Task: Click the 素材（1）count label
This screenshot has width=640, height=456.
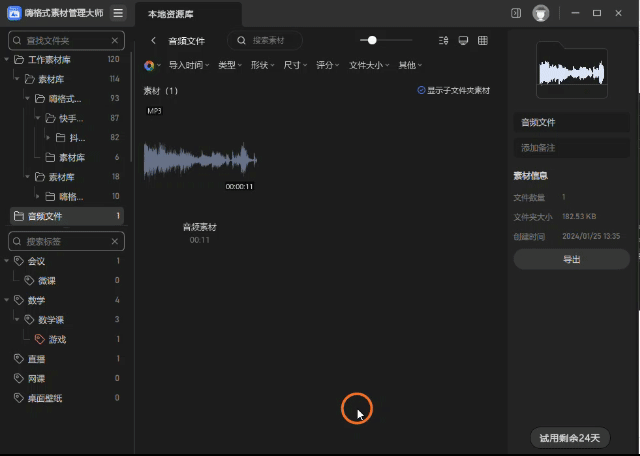Action: [161, 91]
